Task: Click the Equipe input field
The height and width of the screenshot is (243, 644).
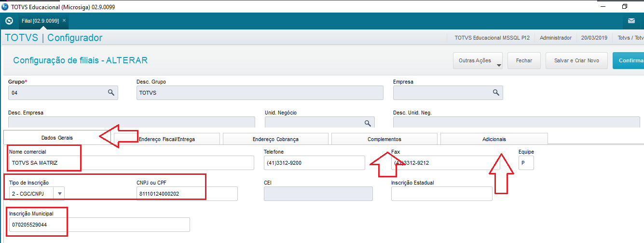Action: tap(526, 163)
